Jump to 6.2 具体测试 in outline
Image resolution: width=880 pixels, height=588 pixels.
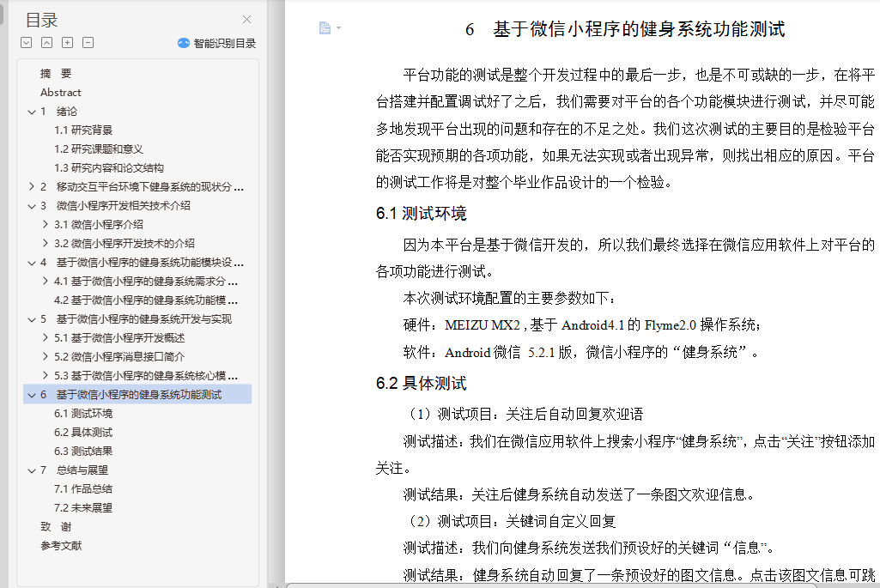point(83,433)
